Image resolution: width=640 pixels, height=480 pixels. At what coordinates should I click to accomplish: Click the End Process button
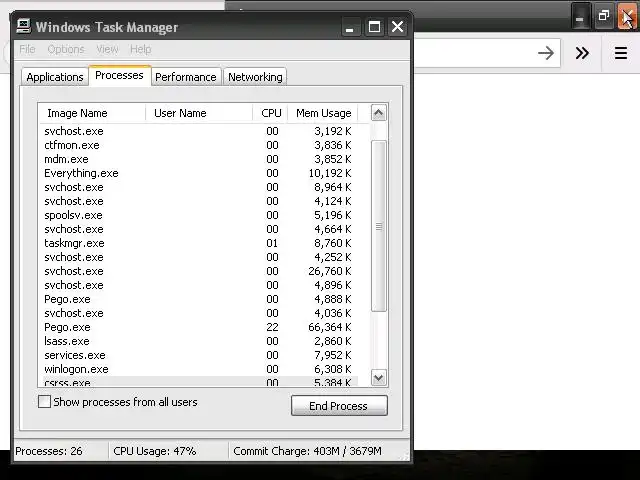pyautogui.click(x=339, y=406)
